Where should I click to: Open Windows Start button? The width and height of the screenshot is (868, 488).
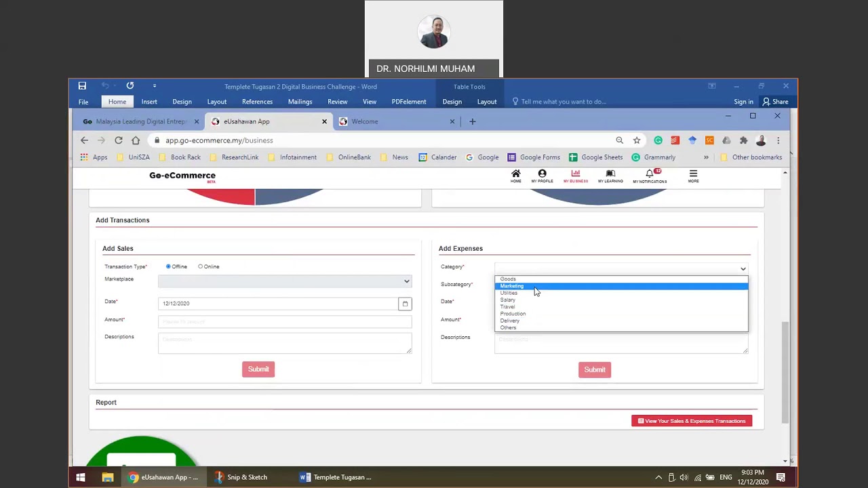click(x=80, y=477)
